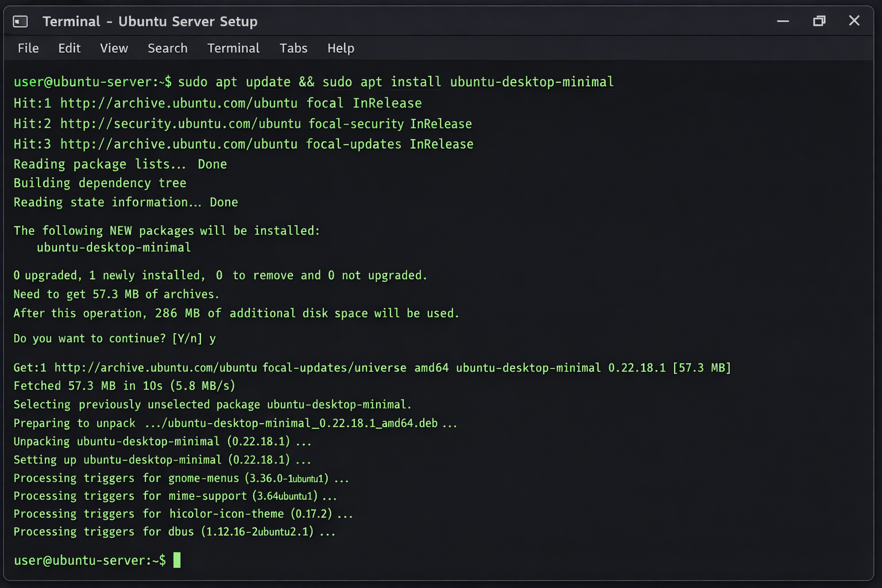This screenshot has height=588, width=882.
Task: Open the Help menu
Action: [x=341, y=48]
